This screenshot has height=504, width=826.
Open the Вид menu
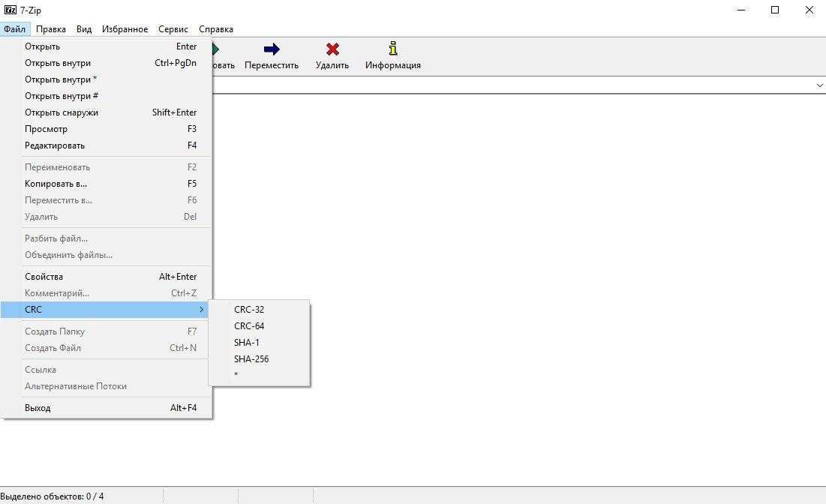pos(84,29)
